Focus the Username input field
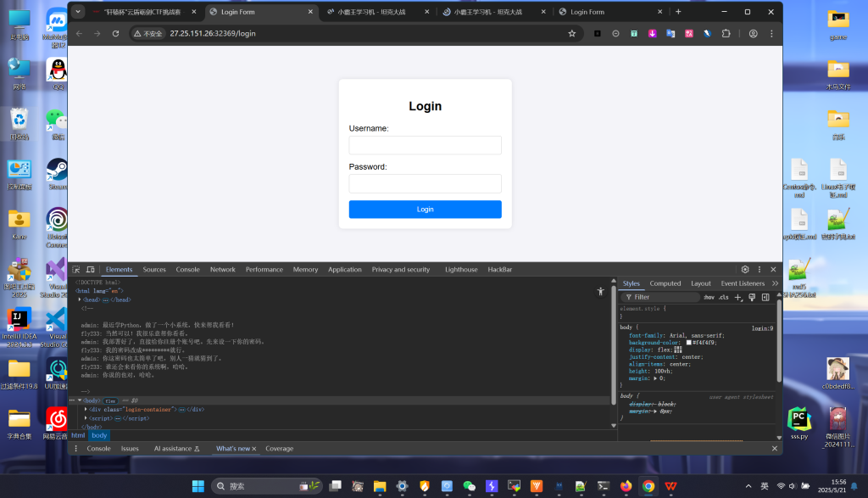The image size is (868, 498). pos(426,145)
